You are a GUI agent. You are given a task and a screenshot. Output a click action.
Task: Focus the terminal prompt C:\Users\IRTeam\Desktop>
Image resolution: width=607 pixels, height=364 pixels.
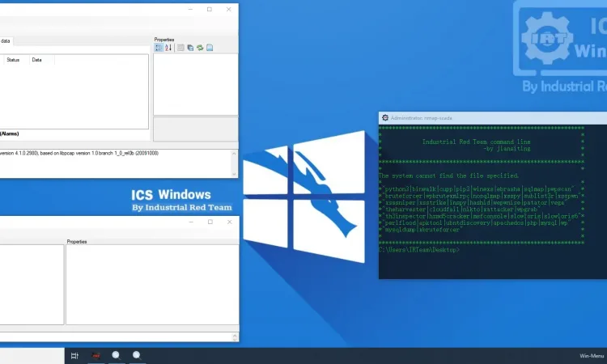pyautogui.click(x=419, y=250)
